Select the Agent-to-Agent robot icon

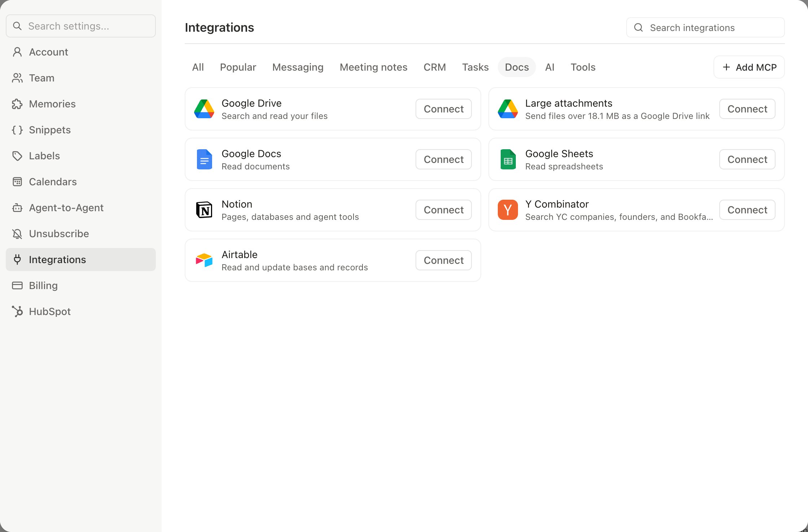[x=17, y=208]
